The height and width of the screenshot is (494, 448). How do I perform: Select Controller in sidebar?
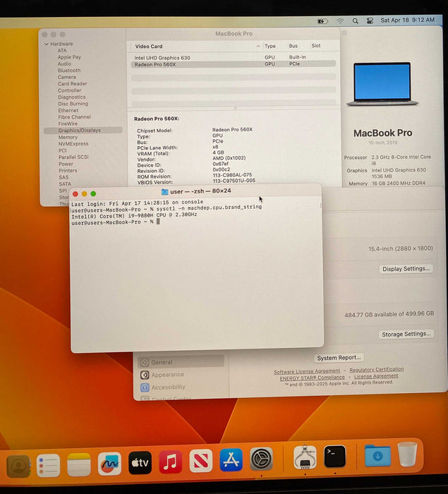point(69,90)
